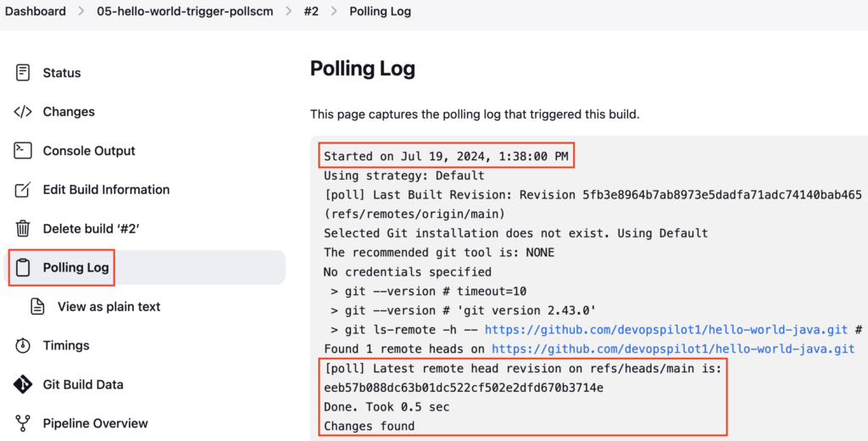Expand chevron after 05-hello-world-trigger-pollscm breadcrumb
The image size is (868, 441).
point(288,12)
